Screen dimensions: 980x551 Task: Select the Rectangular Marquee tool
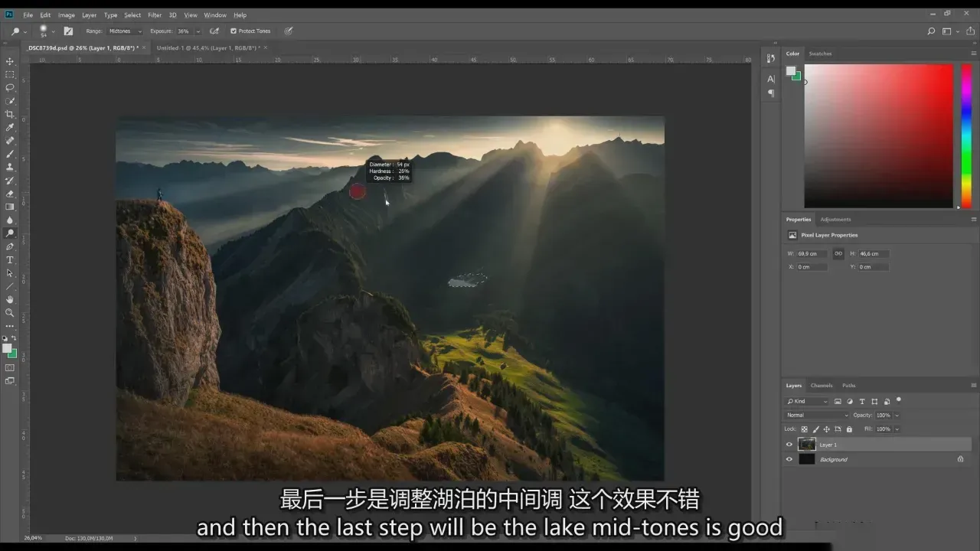10,74
